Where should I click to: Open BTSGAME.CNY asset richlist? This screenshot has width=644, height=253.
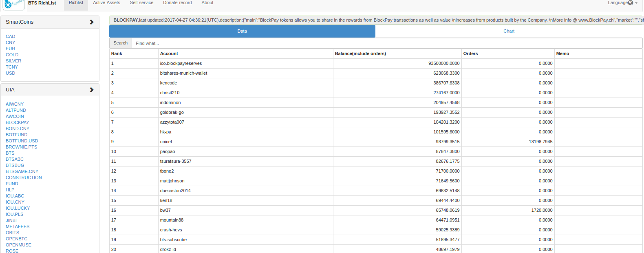22,171
